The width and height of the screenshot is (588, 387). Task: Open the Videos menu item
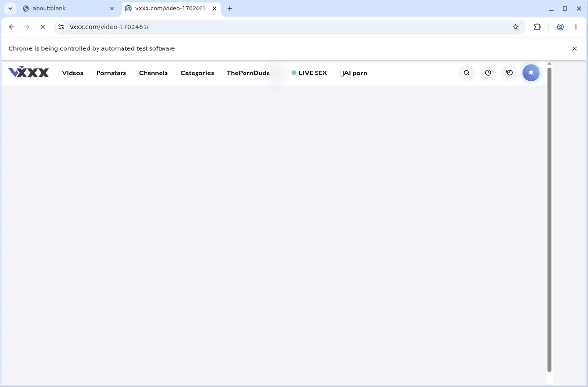click(73, 73)
